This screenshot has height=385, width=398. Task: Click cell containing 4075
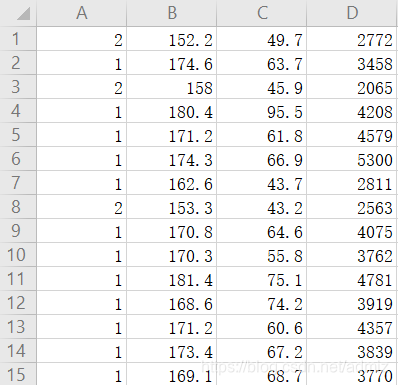[x=352, y=231]
